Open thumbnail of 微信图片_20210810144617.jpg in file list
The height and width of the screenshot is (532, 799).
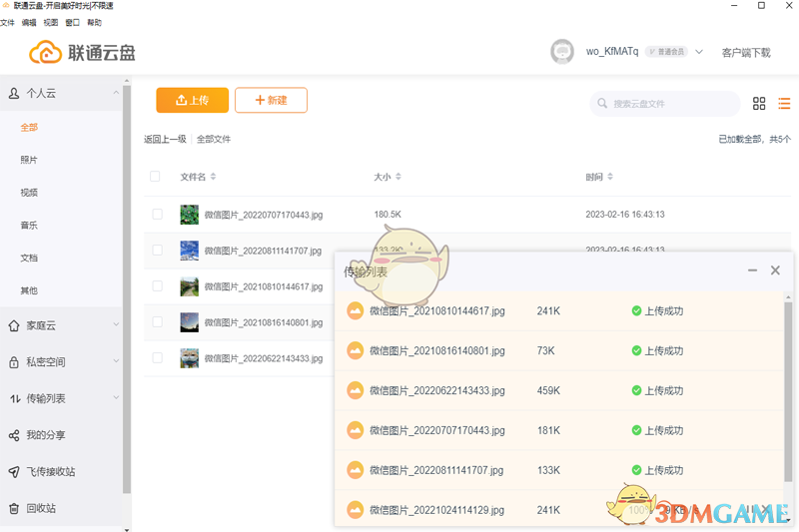click(190, 286)
